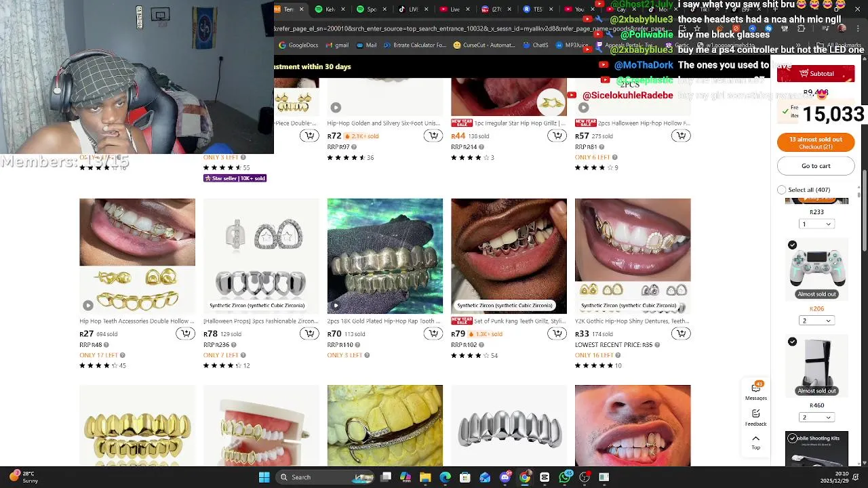Open Microsoft Store in the taskbar
The image size is (868, 488).
tap(465, 477)
